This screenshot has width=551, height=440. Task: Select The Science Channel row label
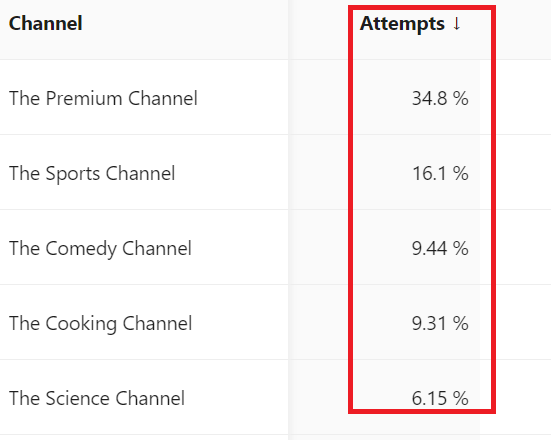[97, 398]
